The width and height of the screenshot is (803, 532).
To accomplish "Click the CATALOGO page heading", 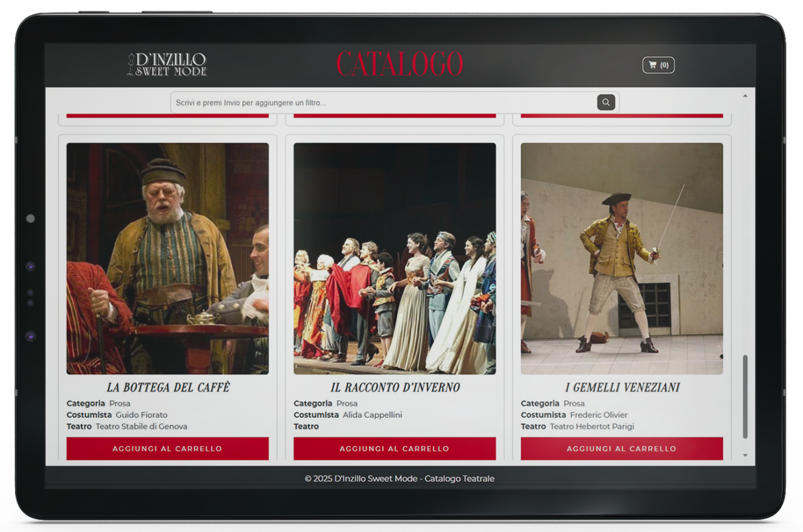I will click(400, 65).
